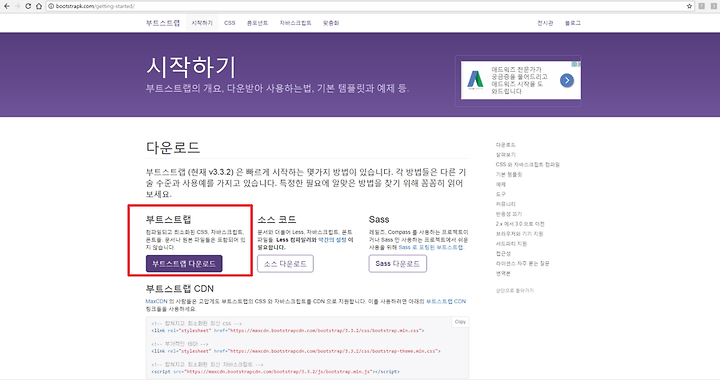Click the browser back arrow
The image size is (720, 380).
(6, 6)
